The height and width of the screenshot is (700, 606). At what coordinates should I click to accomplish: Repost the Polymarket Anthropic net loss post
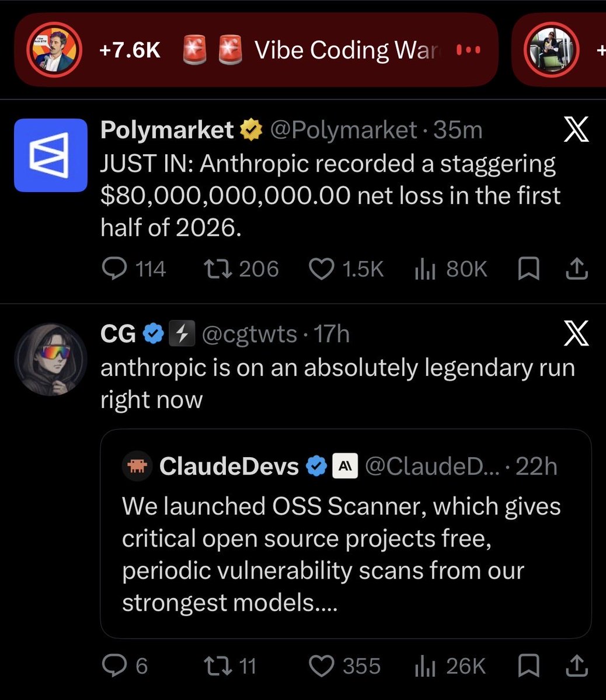(x=241, y=269)
